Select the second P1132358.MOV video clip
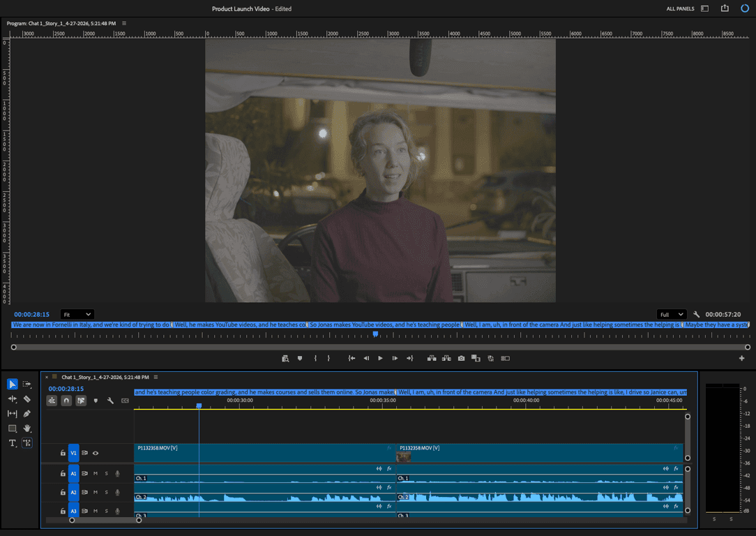The width and height of the screenshot is (756, 536). (x=537, y=453)
